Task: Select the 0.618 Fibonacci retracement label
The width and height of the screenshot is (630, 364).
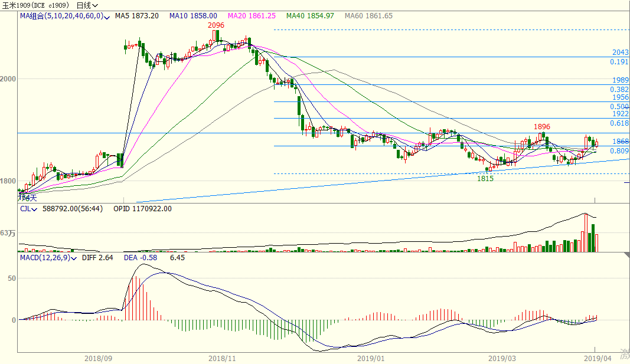Action: pos(619,123)
